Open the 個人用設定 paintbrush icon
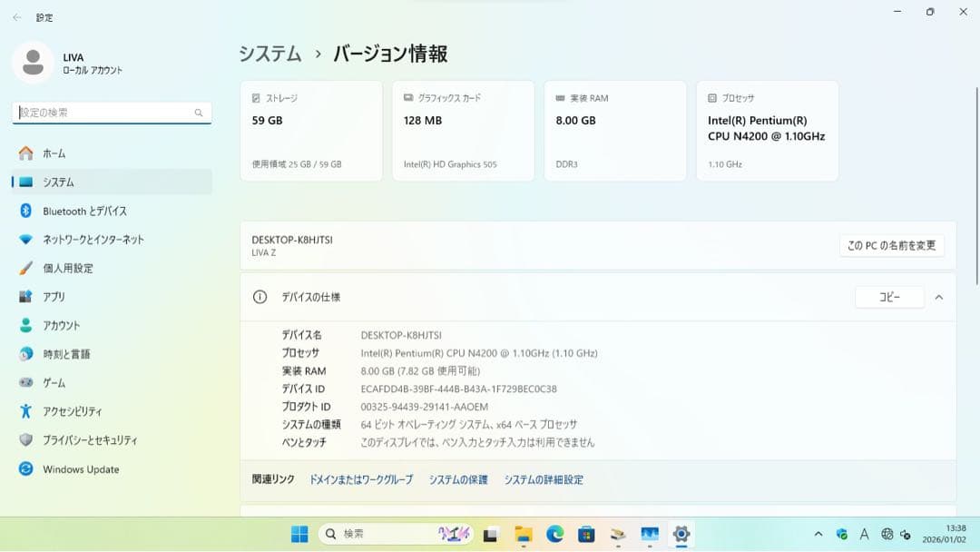Image resolution: width=980 pixels, height=552 pixels. [25, 268]
